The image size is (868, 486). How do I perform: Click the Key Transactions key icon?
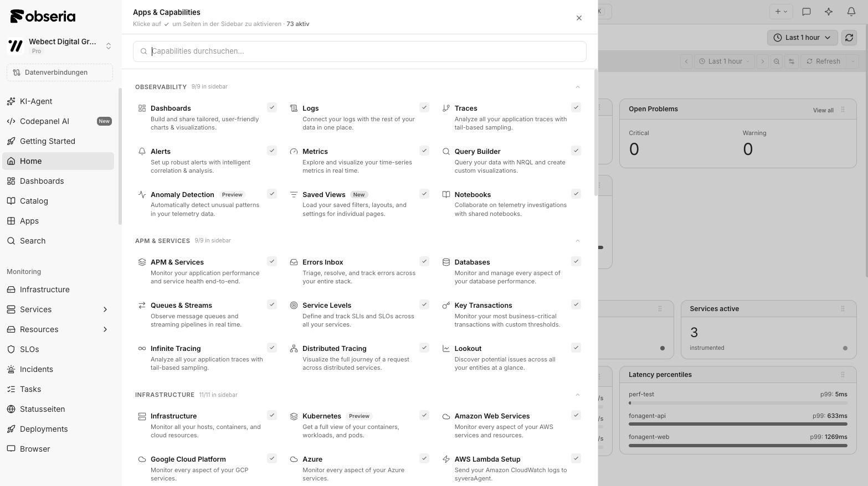[446, 306]
